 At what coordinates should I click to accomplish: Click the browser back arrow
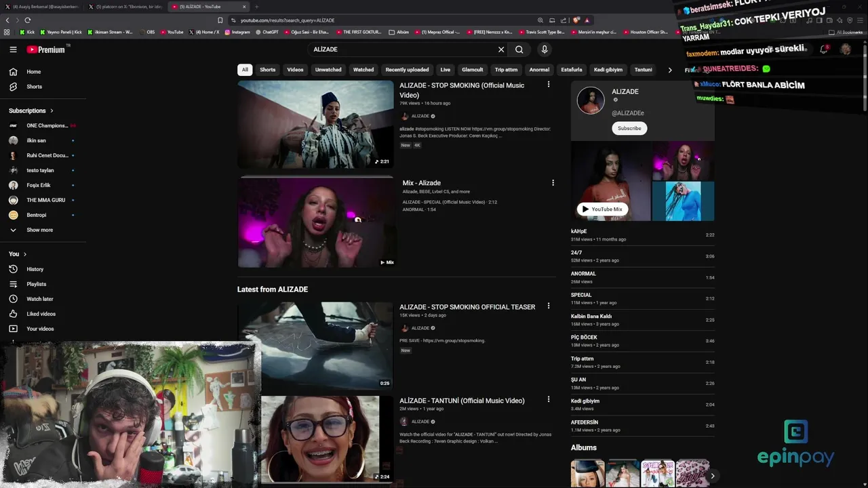[7, 20]
